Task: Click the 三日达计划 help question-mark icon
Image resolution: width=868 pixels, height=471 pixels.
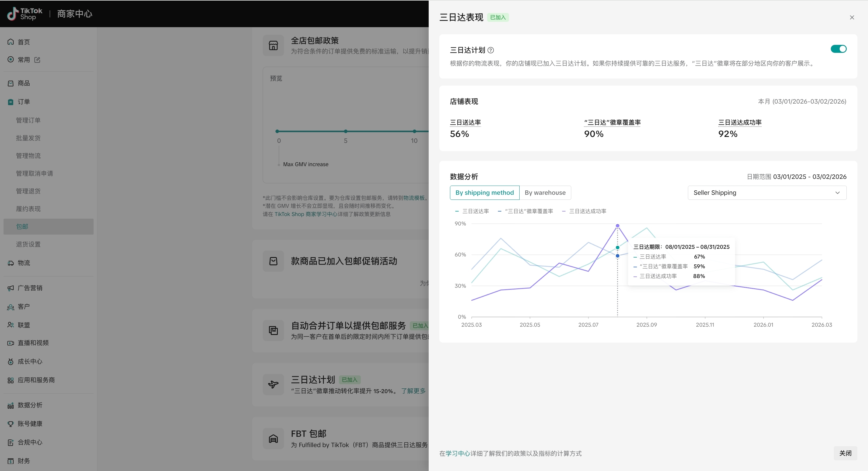Action: 491,50
